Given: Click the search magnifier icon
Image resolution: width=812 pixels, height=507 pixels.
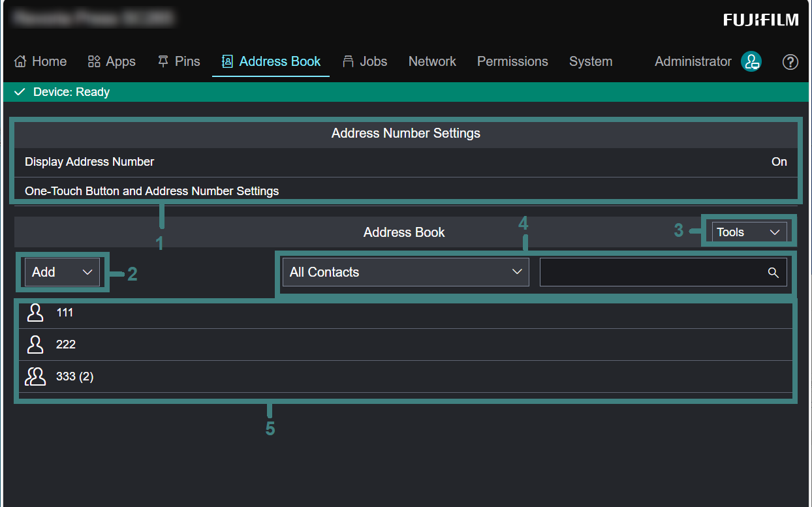Looking at the screenshot, I should click(773, 273).
